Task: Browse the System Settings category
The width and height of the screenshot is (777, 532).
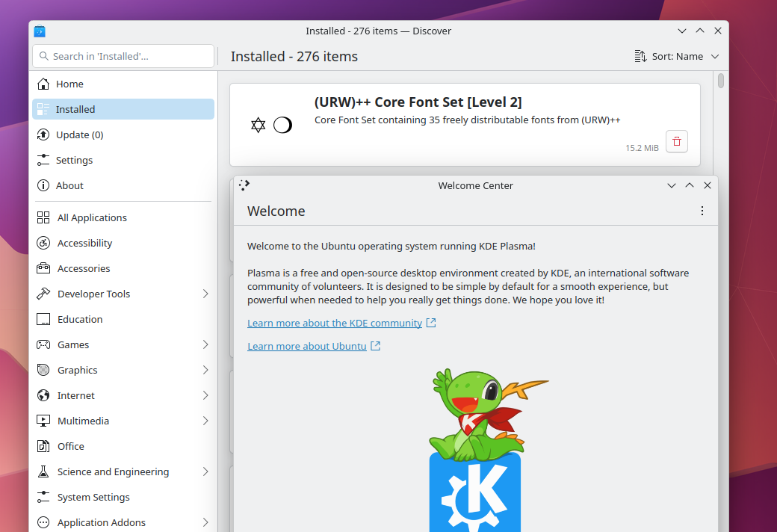Action: point(123,497)
